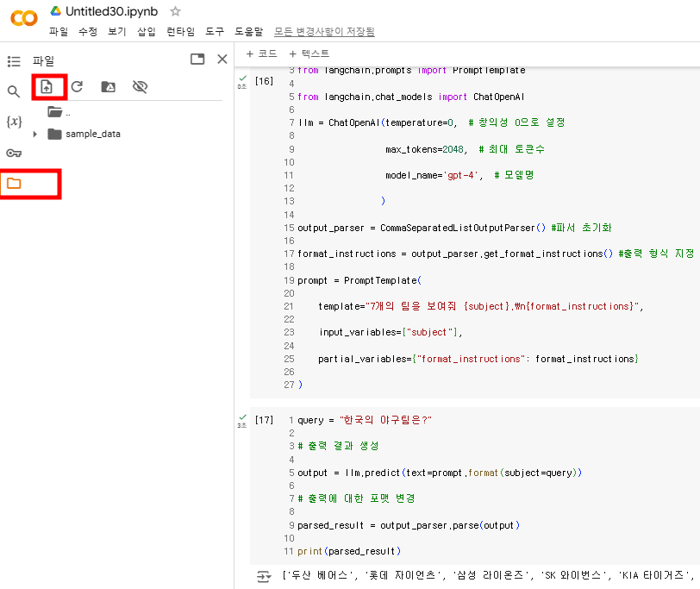
Task: Refresh the session files list
Action: click(78, 86)
